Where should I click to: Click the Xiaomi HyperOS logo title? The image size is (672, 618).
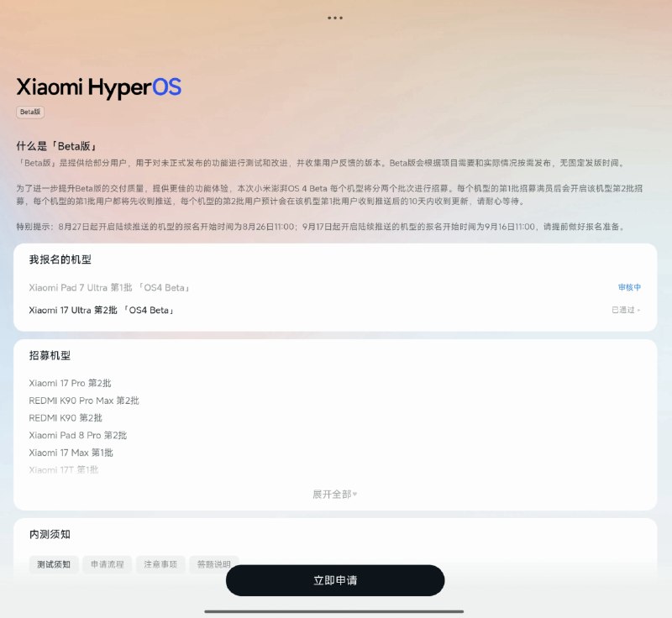(x=98, y=87)
